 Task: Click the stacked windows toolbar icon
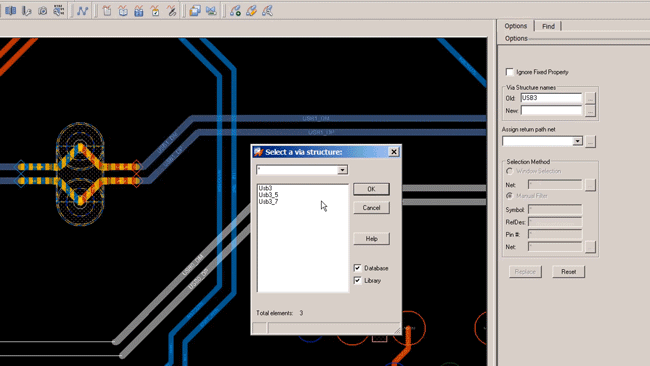[x=195, y=11]
